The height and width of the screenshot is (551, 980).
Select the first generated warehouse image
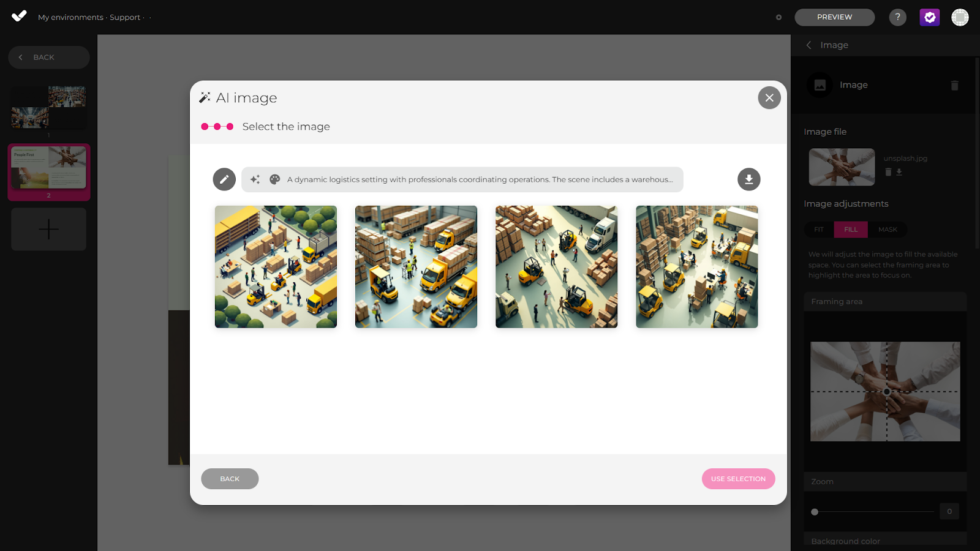point(276,267)
